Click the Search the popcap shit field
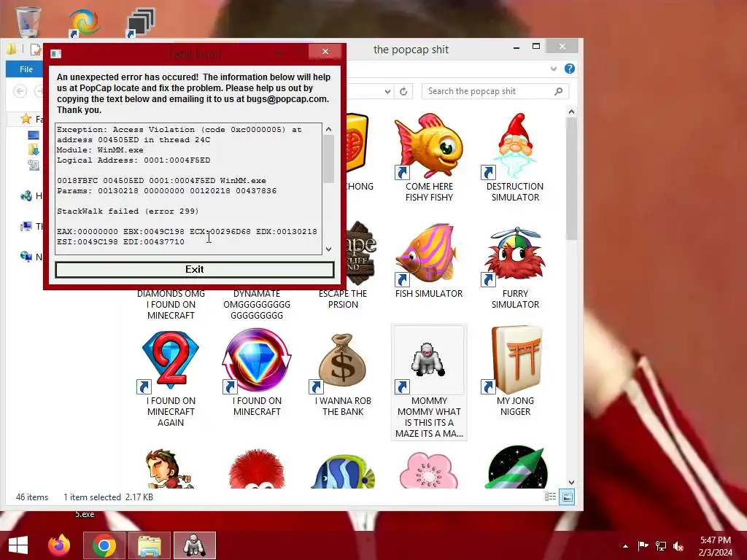The image size is (747, 560). point(495,91)
